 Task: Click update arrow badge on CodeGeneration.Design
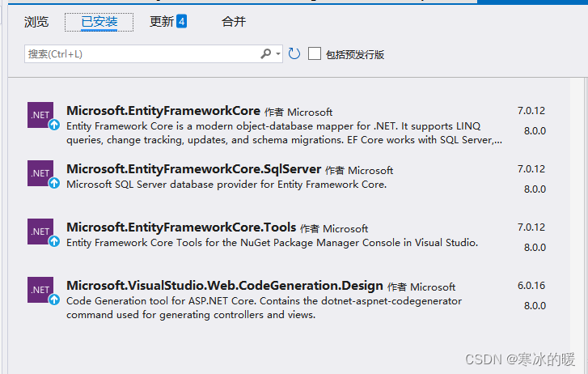pyautogui.click(x=54, y=300)
